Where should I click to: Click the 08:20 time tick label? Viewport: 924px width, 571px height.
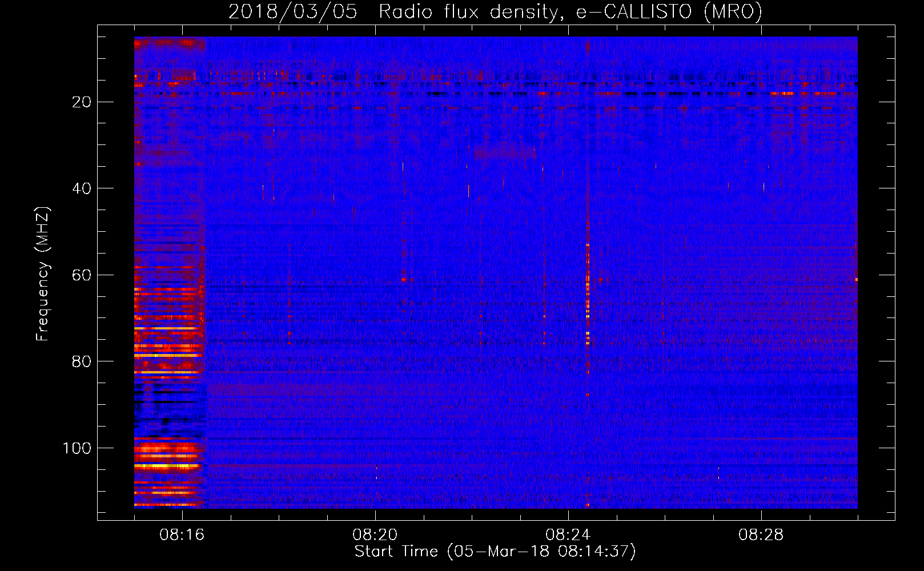click(375, 535)
